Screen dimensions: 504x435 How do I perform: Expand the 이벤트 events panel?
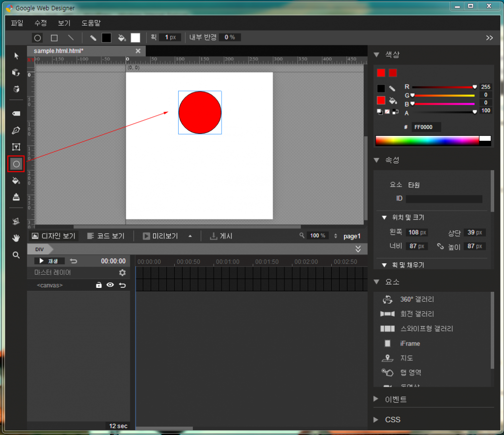coord(376,399)
